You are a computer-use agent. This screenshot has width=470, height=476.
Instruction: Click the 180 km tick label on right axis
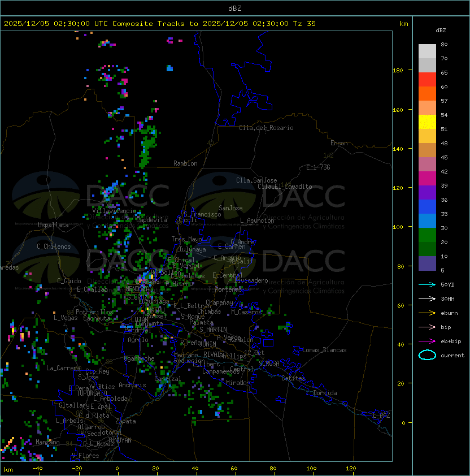398,71
